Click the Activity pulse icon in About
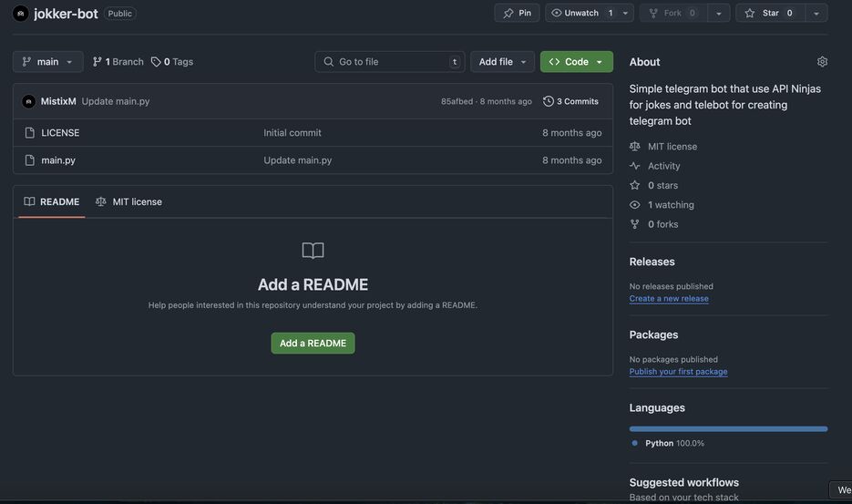The width and height of the screenshot is (852, 504). coord(635,166)
